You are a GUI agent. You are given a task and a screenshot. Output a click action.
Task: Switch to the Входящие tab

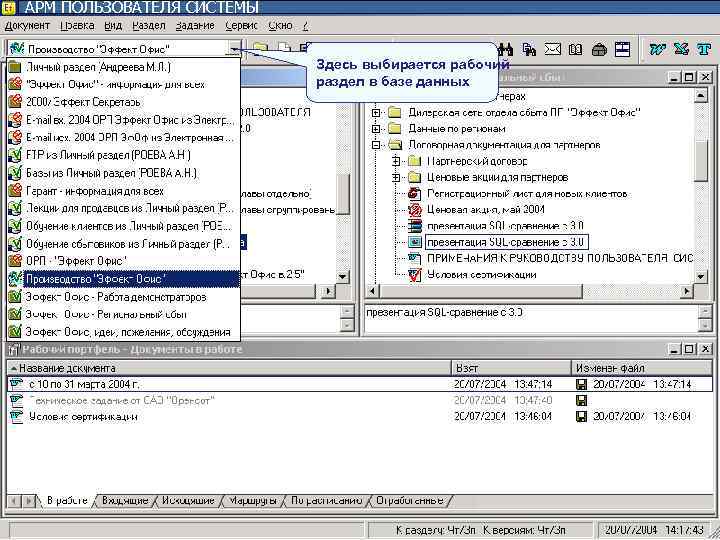click(x=124, y=501)
